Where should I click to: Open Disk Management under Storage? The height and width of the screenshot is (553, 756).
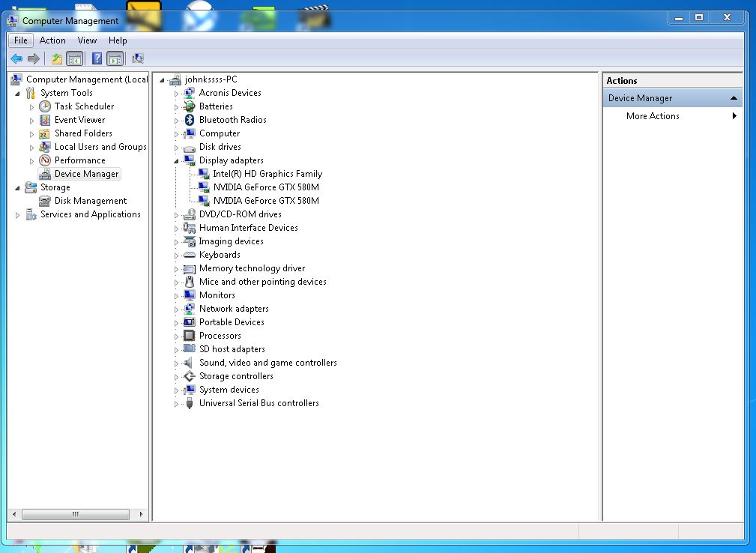click(90, 201)
